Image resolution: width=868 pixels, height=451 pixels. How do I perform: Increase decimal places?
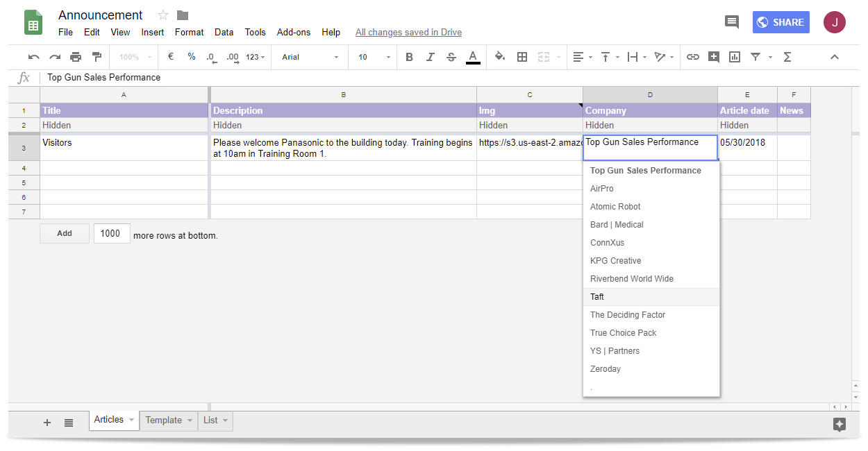click(x=233, y=57)
